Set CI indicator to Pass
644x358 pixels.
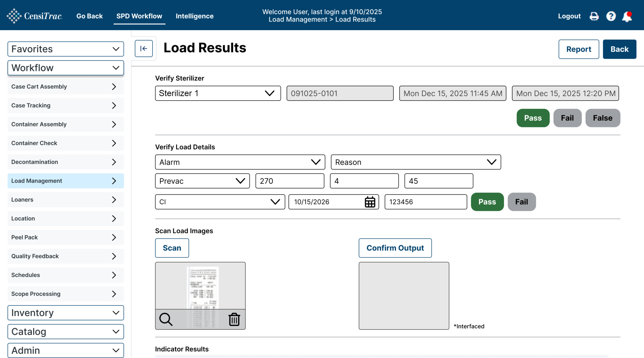[487, 202]
